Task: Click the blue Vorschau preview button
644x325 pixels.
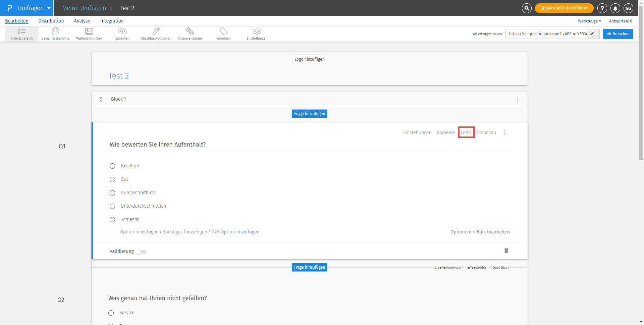Action: coord(618,34)
